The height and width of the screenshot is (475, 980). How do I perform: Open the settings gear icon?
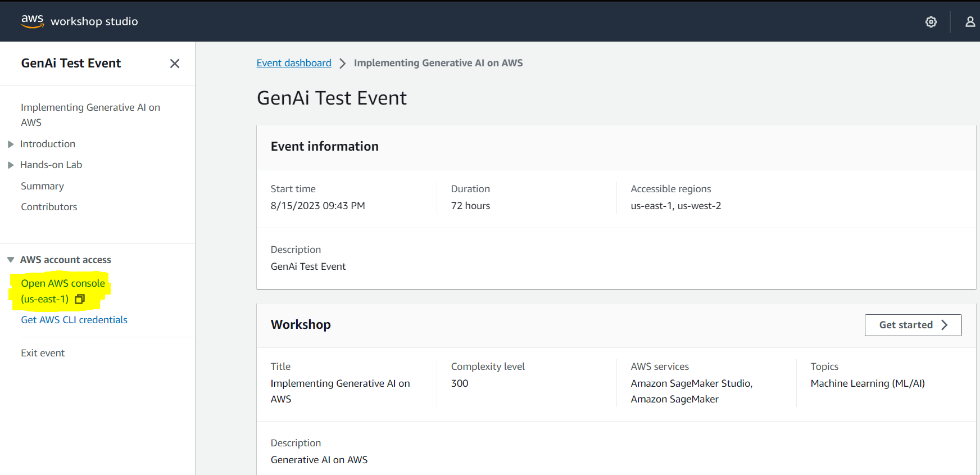coord(931,22)
